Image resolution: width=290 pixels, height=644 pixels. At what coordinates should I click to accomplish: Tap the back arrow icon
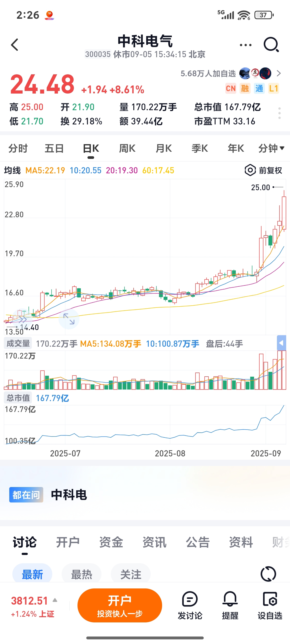click(15, 45)
